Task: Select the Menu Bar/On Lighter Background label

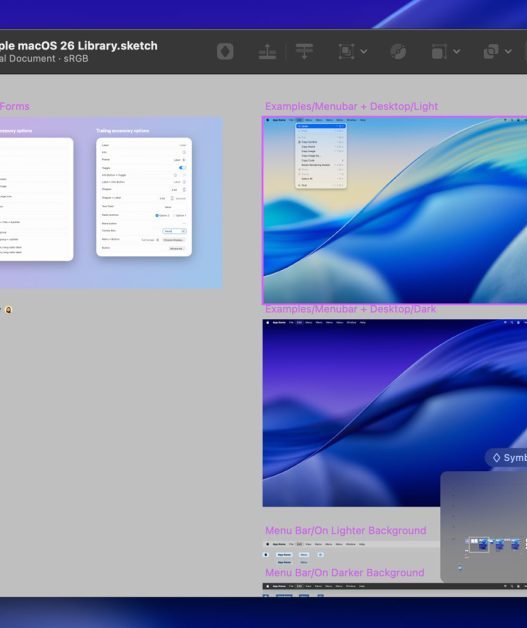Action: point(345,531)
